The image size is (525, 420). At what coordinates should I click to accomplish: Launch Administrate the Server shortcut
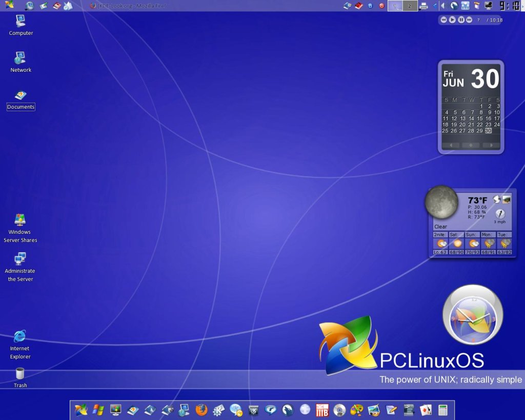coord(20,267)
